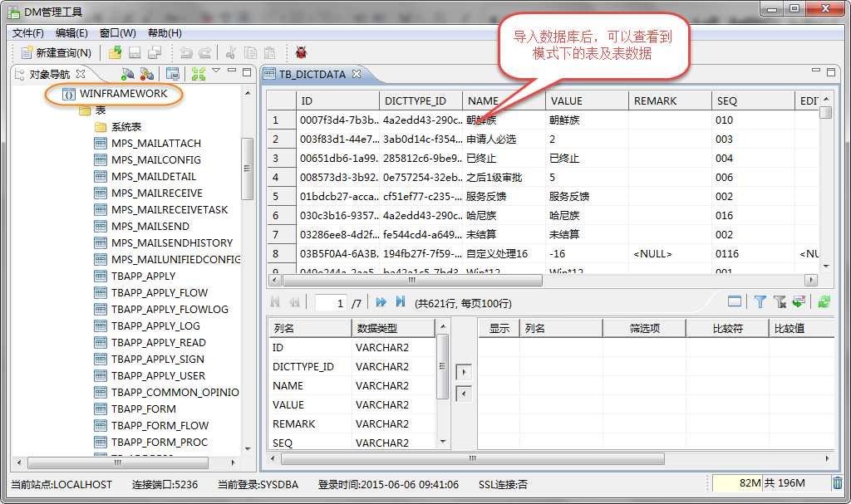
Task: Close the 对象导航 tab
Action: click(x=81, y=73)
